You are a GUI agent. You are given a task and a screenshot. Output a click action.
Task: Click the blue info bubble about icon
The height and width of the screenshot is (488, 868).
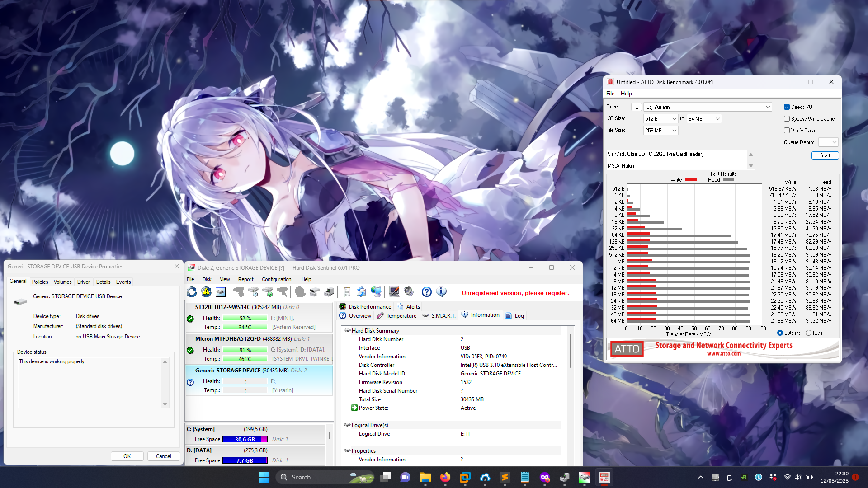point(441,292)
